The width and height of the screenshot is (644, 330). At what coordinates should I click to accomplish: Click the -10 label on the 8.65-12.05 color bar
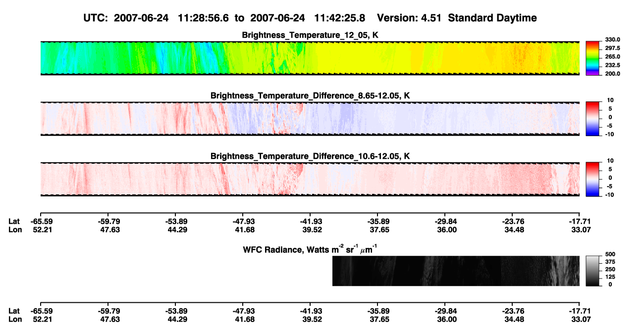tap(610, 134)
